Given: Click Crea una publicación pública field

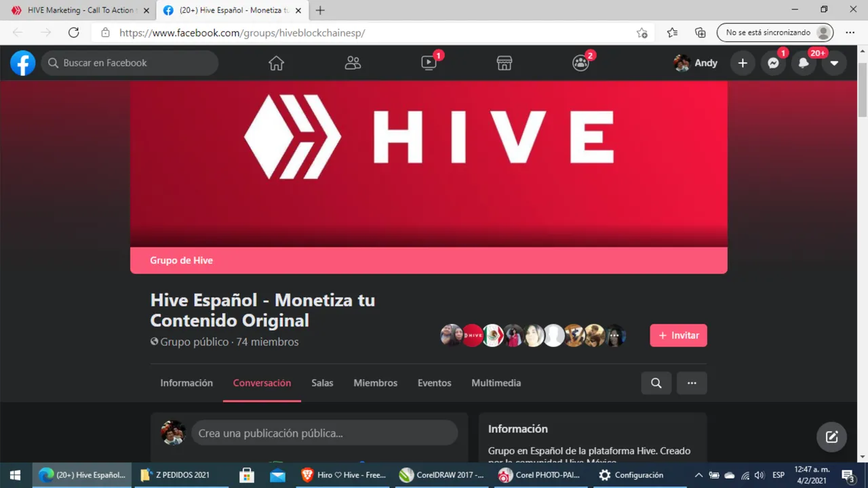Looking at the screenshot, I should [324, 433].
